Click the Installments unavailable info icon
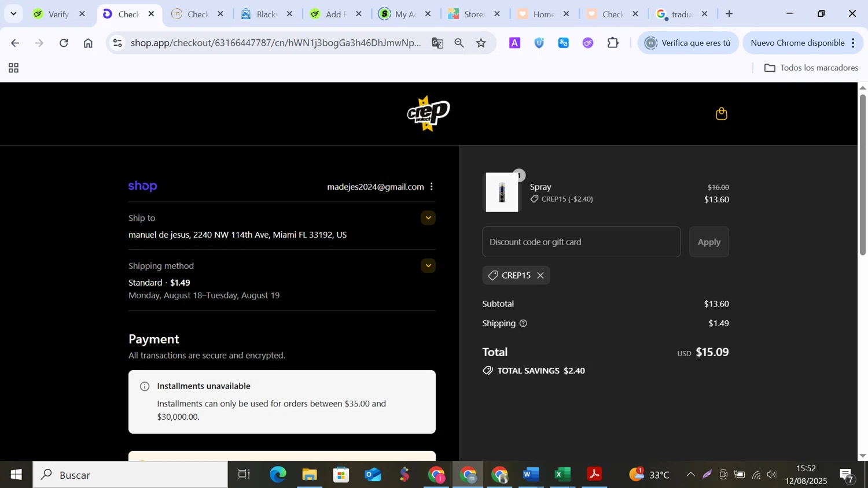 coord(145,386)
